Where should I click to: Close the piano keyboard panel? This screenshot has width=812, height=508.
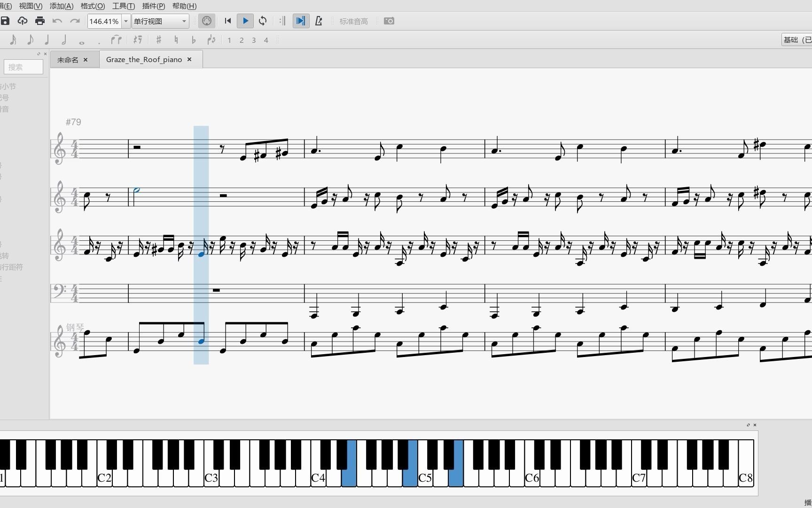coord(755,425)
